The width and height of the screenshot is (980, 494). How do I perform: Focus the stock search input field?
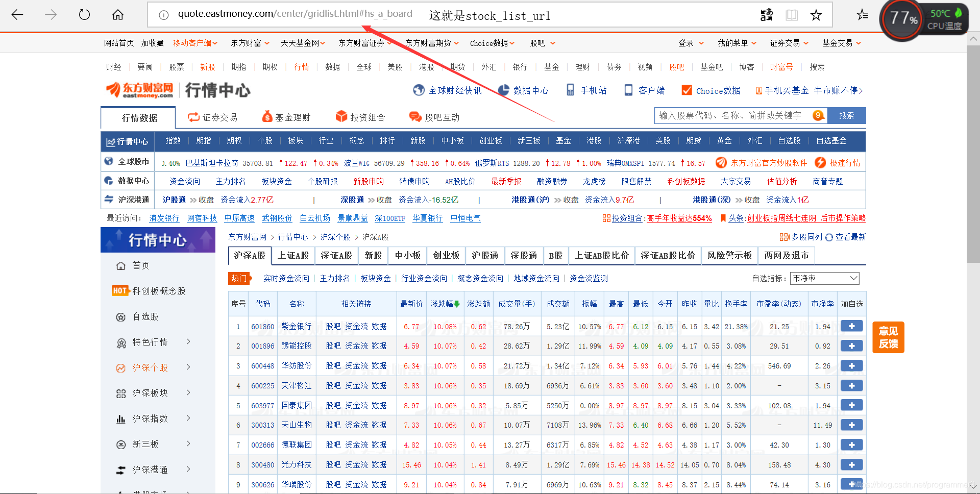click(x=740, y=116)
